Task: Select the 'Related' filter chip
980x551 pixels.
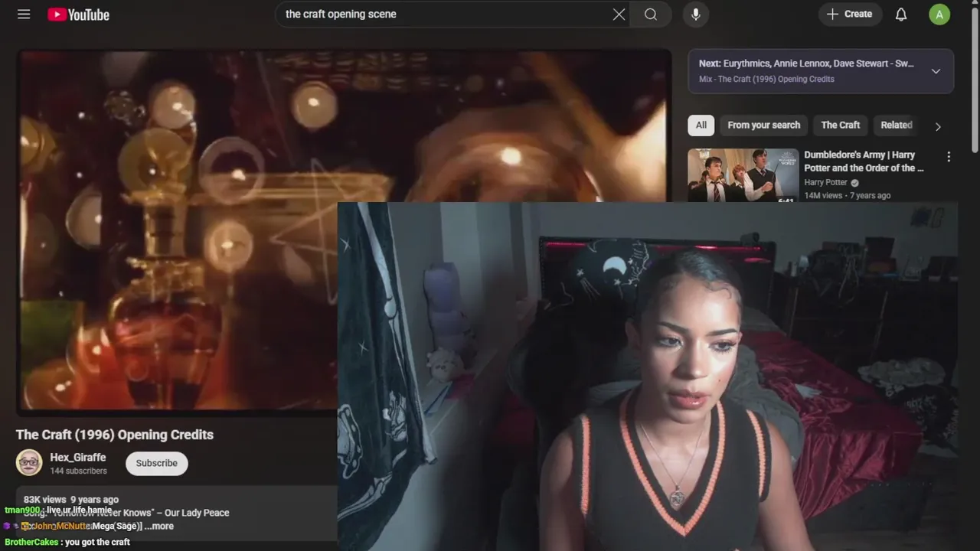Action: coord(896,125)
